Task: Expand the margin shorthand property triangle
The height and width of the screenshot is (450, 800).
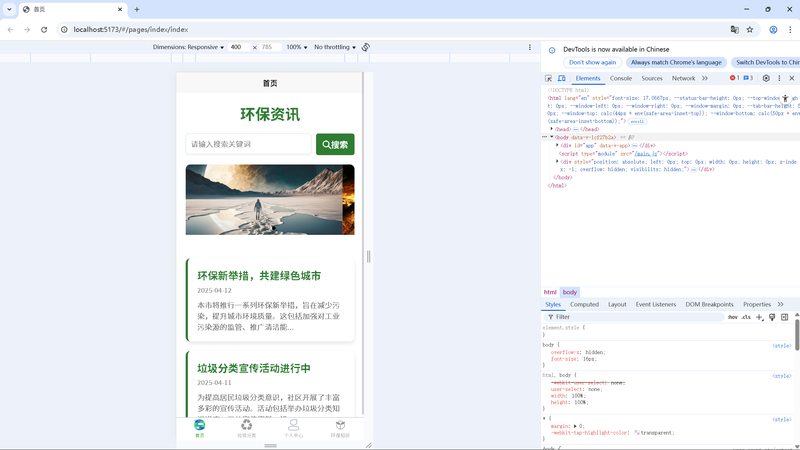Action: [576, 426]
